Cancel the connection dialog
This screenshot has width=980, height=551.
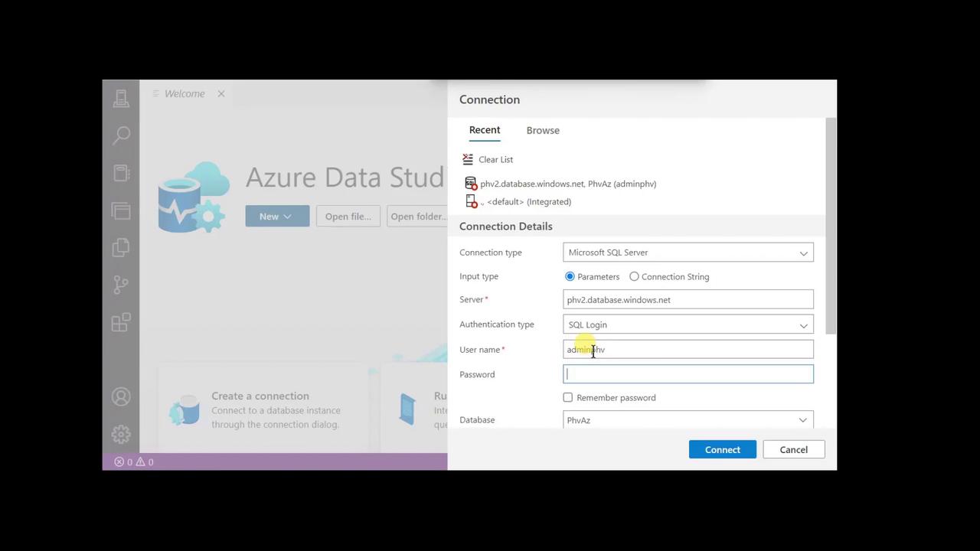click(794, 449)
